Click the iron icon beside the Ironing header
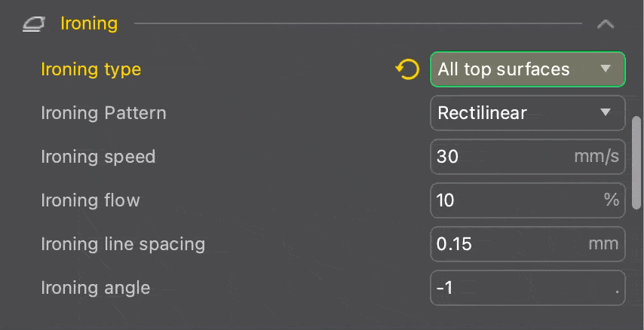 (33, 24)
